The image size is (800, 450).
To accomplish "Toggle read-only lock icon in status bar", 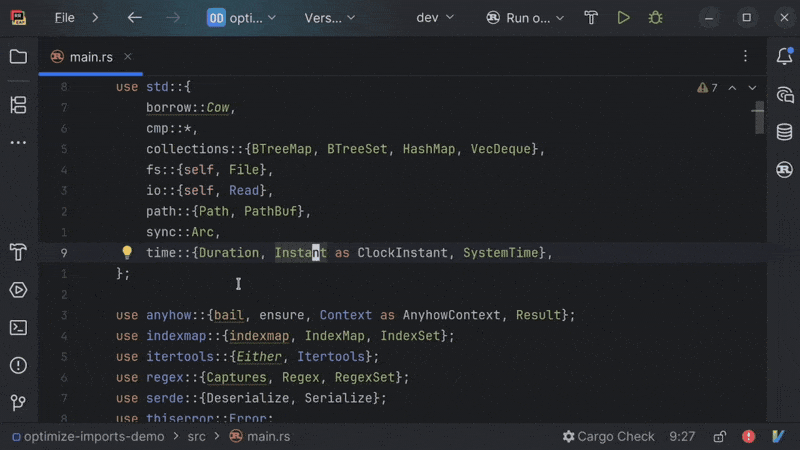I will [719, 436].
